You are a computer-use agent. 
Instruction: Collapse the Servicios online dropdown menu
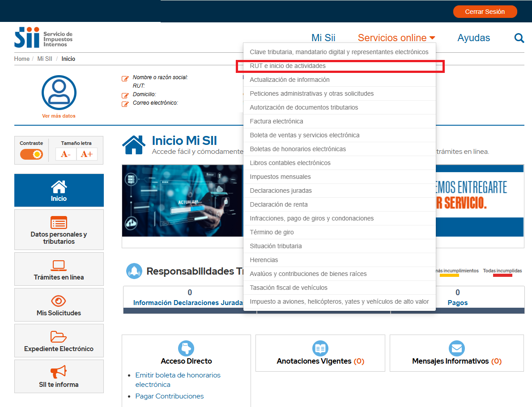click(x=396, y=38)
